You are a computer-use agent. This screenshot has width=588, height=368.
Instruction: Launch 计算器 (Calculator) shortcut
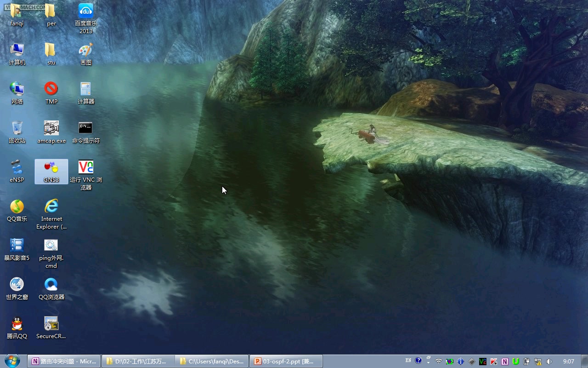[86, 93]
